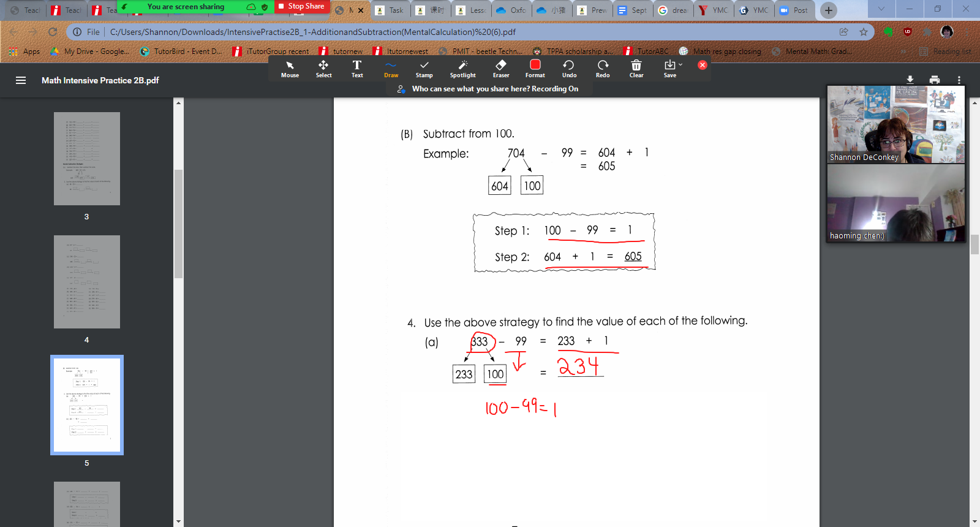Open the PDF sidebar hamburger menu

[x=21, y=80]
